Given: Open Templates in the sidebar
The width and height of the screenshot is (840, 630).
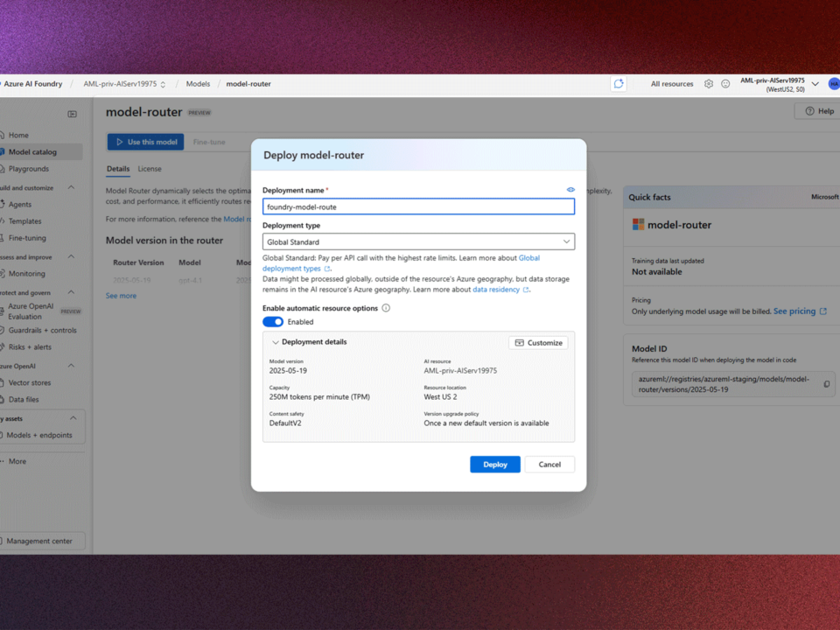Looking at the screenshot, I should pyautogui.click(x=24, y=221).
